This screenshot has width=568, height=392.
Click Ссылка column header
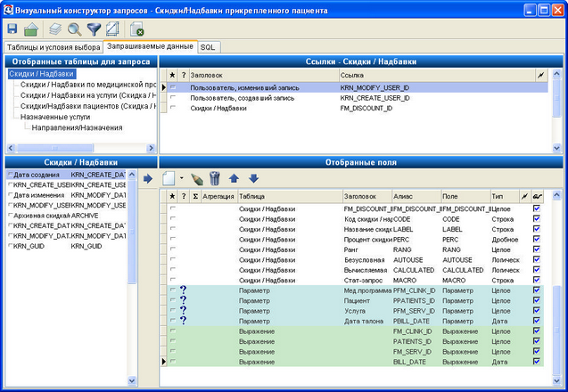(437, 76)
